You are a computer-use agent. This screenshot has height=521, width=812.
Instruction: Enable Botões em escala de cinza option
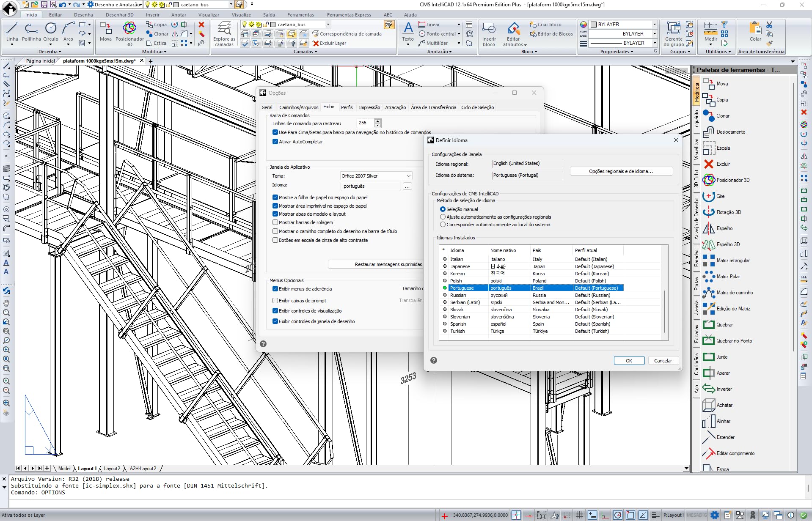coord(275,240)
